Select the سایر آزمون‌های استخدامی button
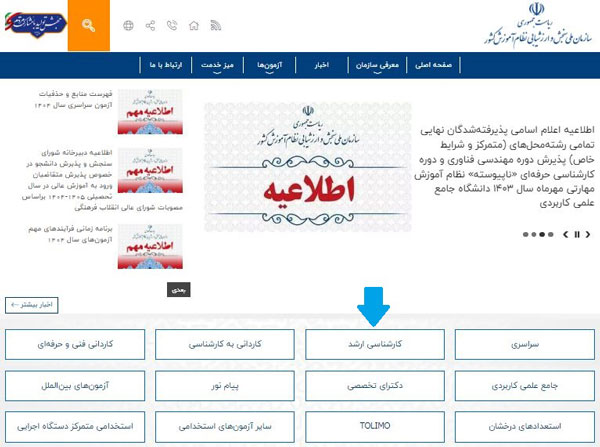Viewport: 600px width, 447px height. point(225,427)
